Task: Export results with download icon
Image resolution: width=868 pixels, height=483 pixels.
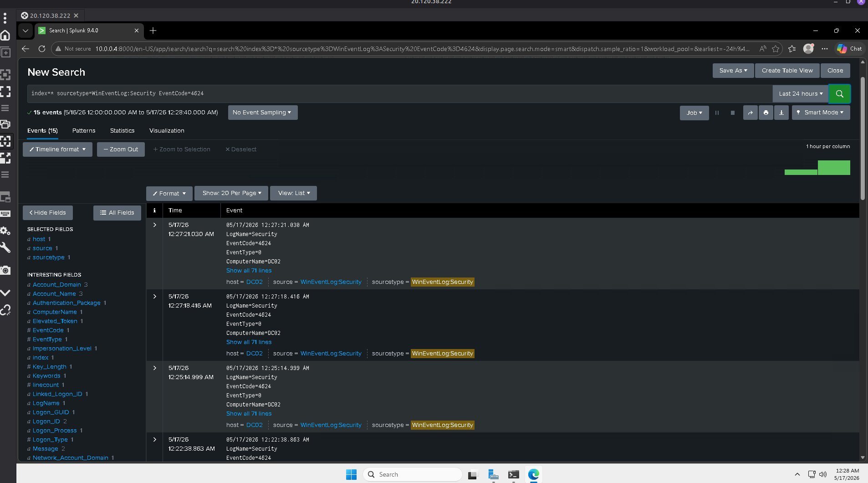Action: pos(781,113)
